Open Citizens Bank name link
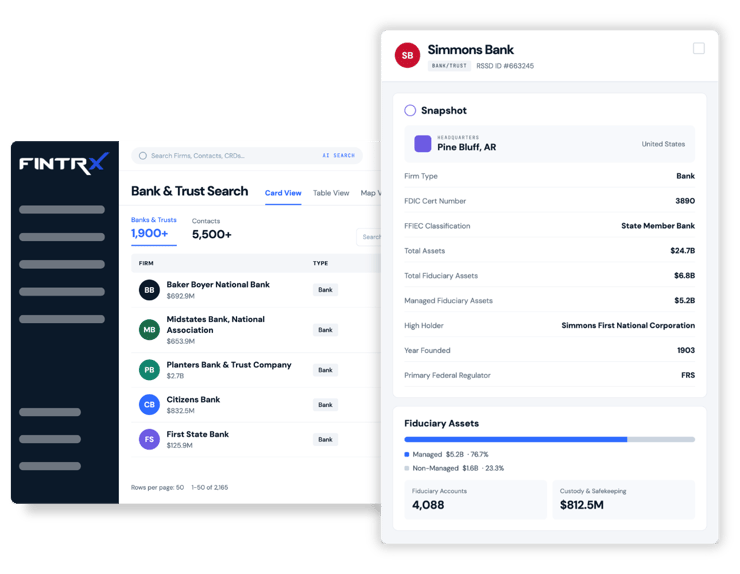This screenshot has width=740, height=574. pos(193,400)
